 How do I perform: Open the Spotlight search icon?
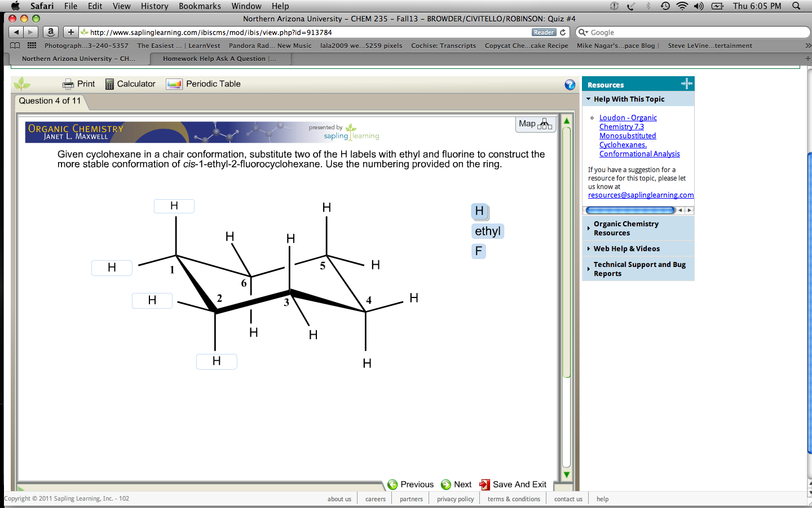(795, 6)
